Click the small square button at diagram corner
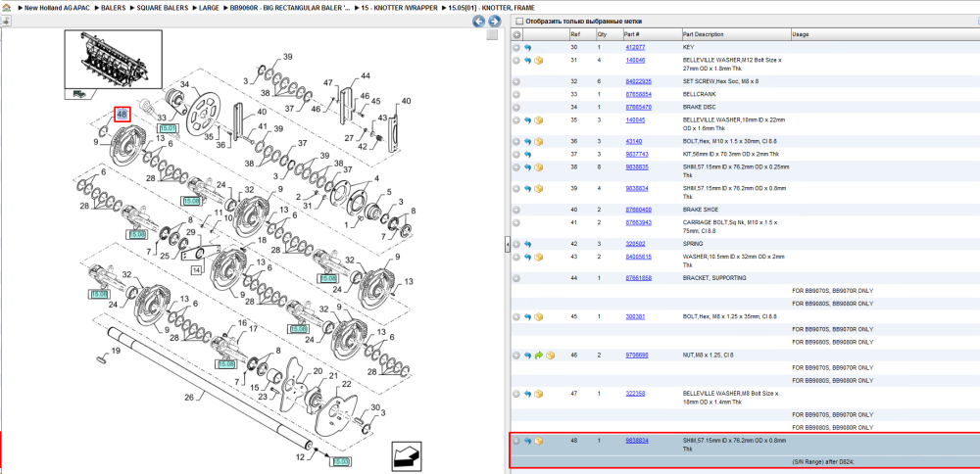Viewport: 980px width, 474px height. 492,35
